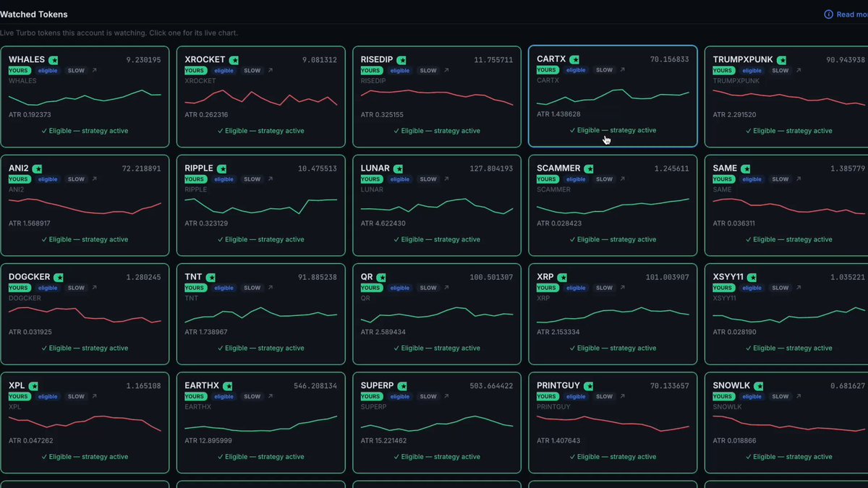Click the star icon beside RIPPLE
This screenshot has height=488, width=868.
coord(222,168)
